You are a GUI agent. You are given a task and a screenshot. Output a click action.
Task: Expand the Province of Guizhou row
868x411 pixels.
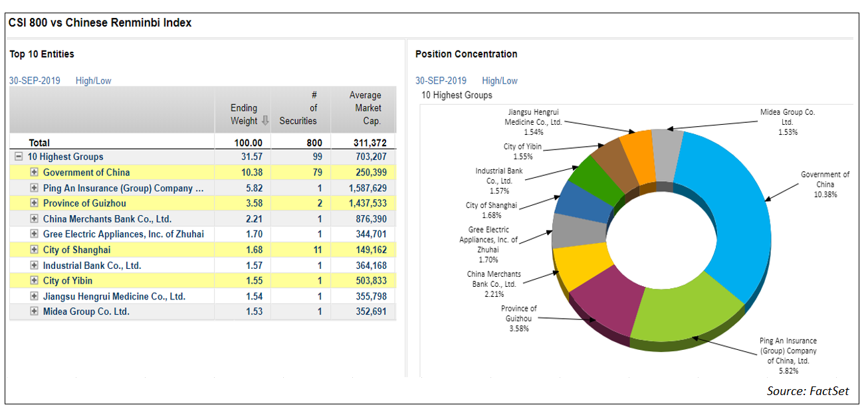pyautogui.click(x=34, y=203)
